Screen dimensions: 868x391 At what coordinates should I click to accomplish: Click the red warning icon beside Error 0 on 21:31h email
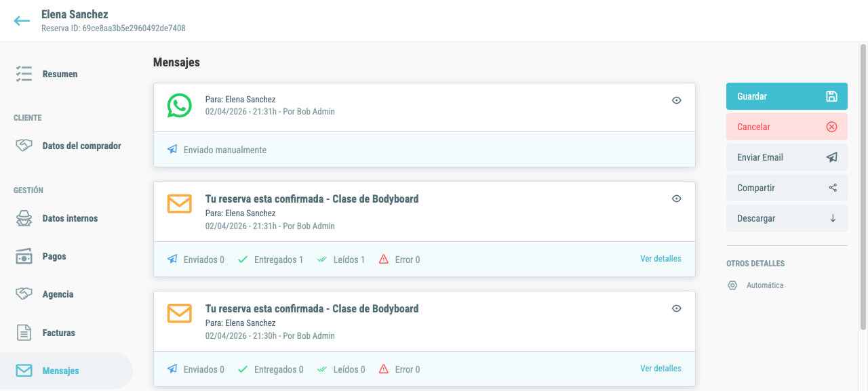click(384, 260)
